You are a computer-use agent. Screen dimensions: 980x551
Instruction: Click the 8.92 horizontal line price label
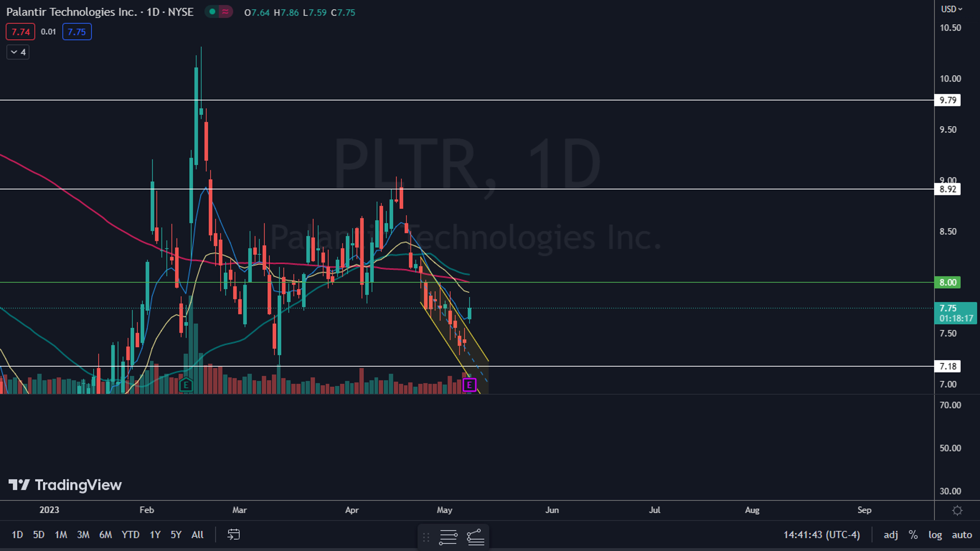[947, 189]
